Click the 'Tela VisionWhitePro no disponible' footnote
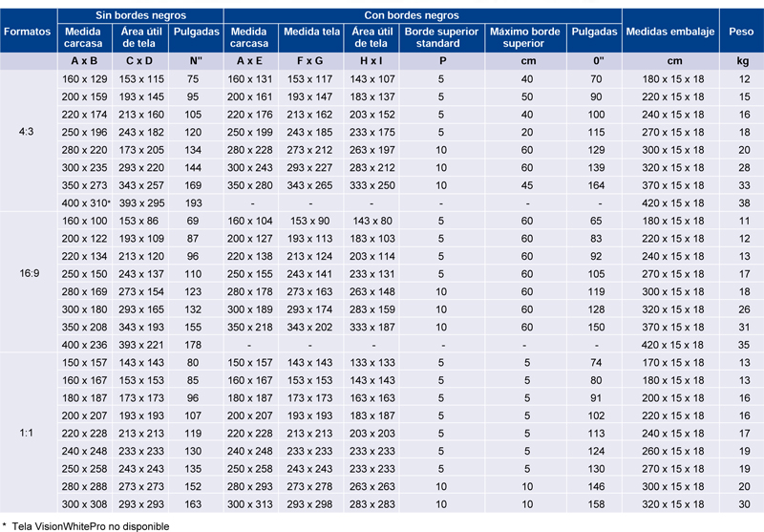The image size is (764, 532). click(x=90, y=525)
